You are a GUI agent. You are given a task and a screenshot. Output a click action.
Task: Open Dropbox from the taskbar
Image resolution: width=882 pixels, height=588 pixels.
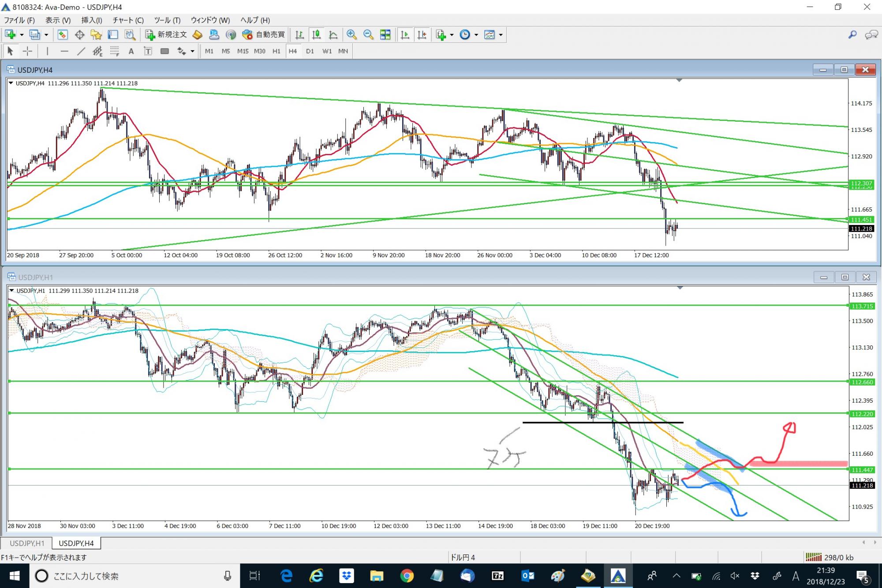347,576
